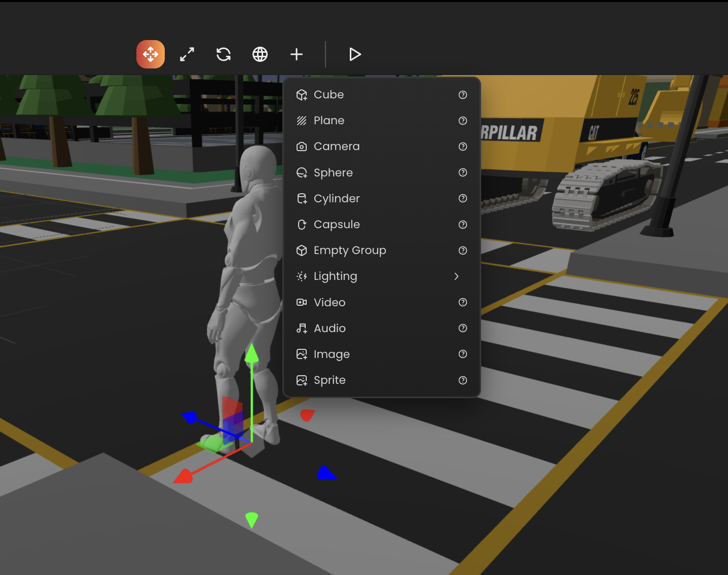Viewport: 728px width, 575px height.
Task: Select the scale tool with diagonal arrows
Action: 187,54
